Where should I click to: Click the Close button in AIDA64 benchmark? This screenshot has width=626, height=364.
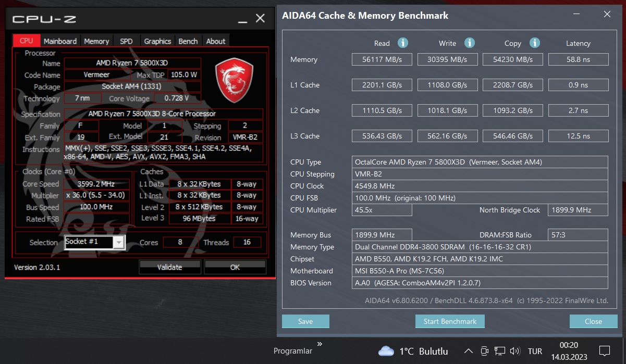coord(593,321)
